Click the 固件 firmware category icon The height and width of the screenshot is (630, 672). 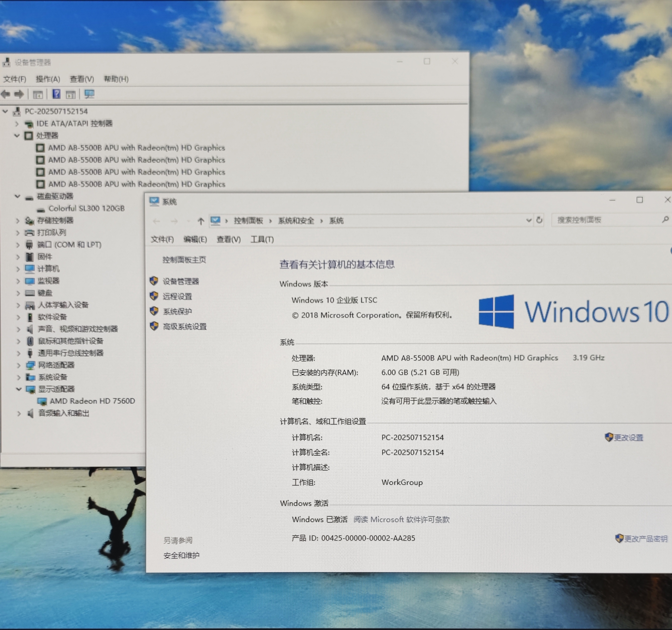[30, 257]
